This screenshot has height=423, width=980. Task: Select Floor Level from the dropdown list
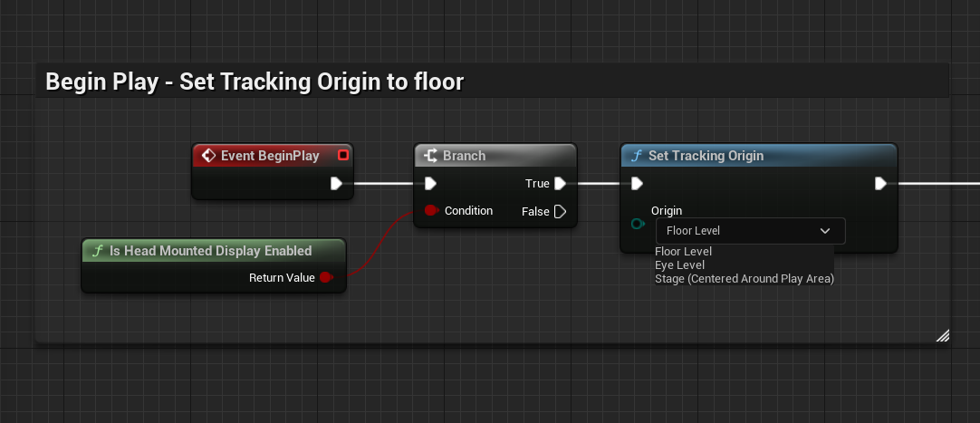[x=683, y=252]
